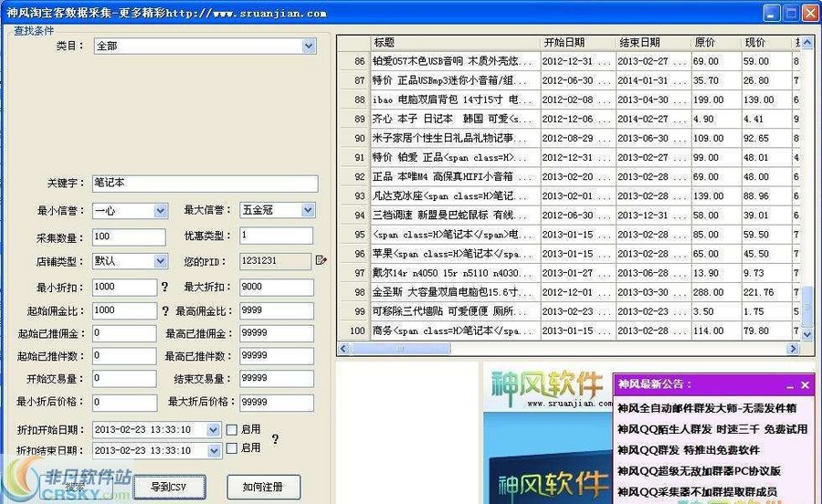Open 神风全自动邮件群发大师 announcement link
The width and height of the screenshot is (822, 504).
click(707, 408)
